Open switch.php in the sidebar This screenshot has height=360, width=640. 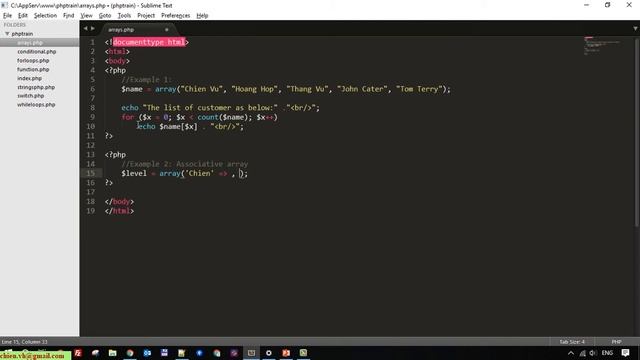[x=31, y=96]
